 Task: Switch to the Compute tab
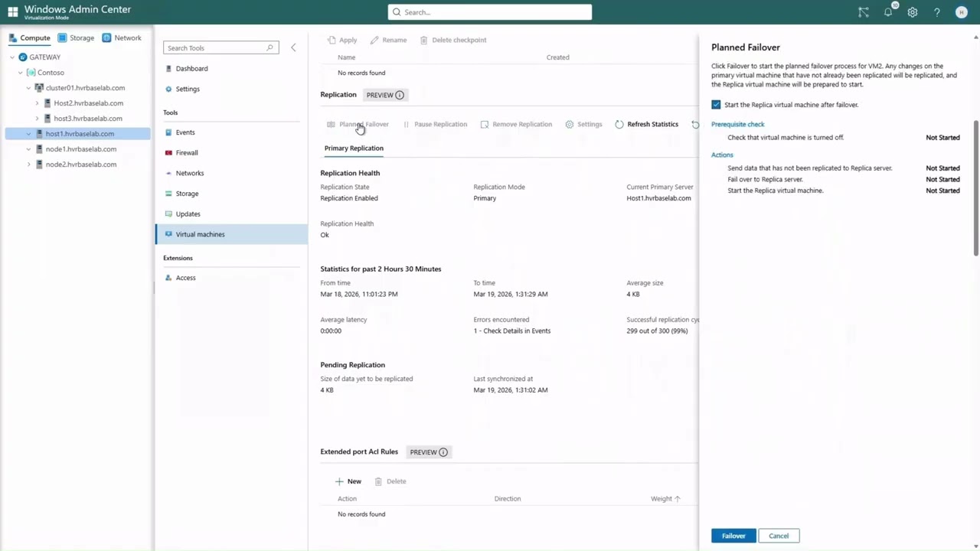click(30, 37)
